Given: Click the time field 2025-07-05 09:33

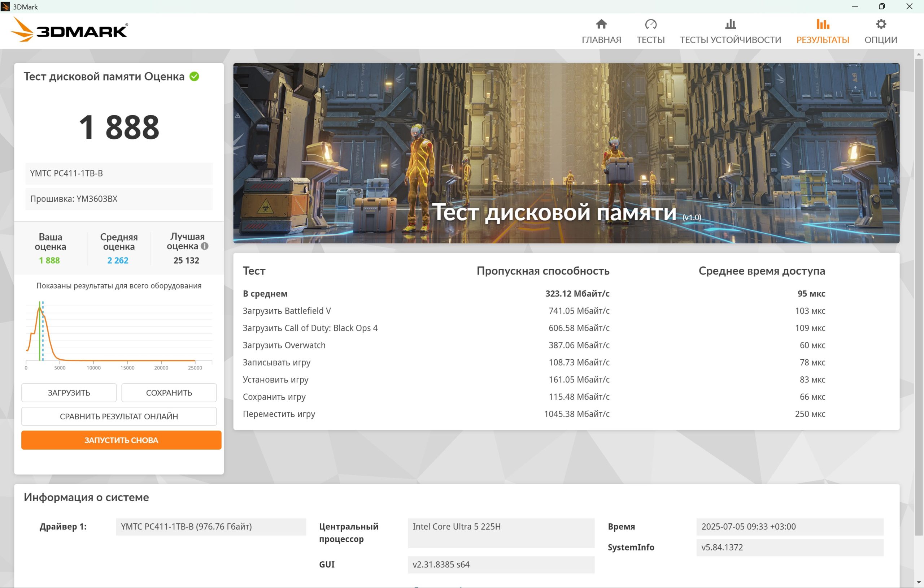Looking at the screenshot, I should click(x=790, y=527).
